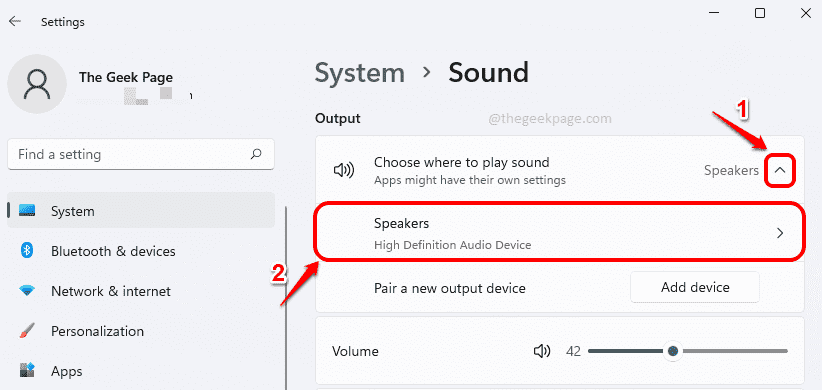822x390 pixels.
Task: Click the user profile avatar
Action: pos(37,84)
